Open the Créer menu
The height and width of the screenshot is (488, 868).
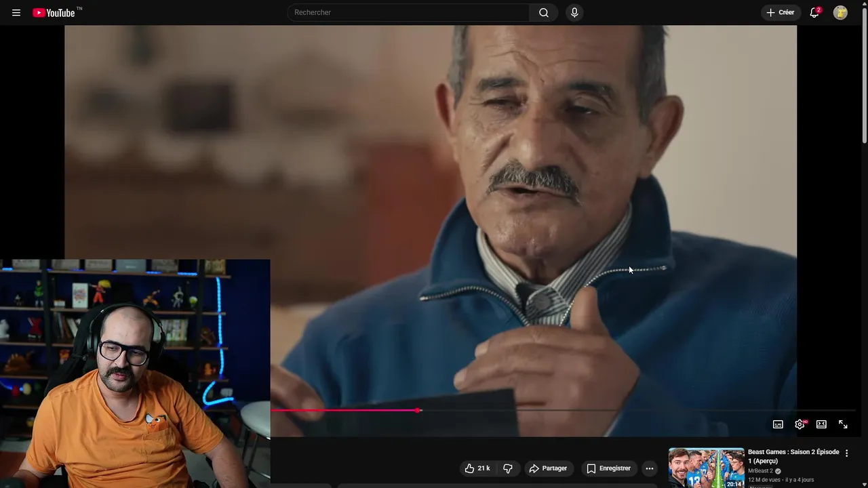click(781, 12)
